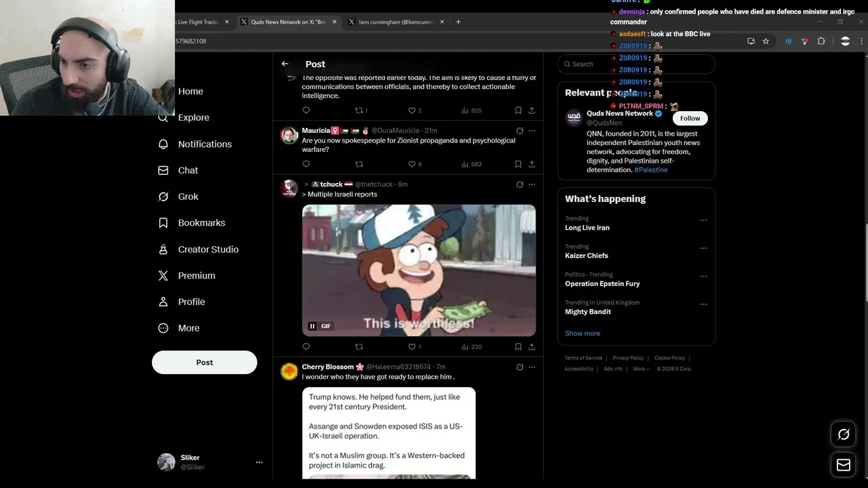This screenshot has height=488, width=868.
Task: Open account options next to Sliker
Action: (x=259, y=462)
